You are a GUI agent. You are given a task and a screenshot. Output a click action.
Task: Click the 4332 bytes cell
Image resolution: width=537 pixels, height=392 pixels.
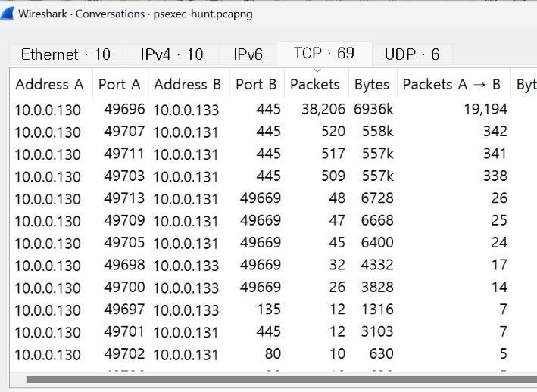377,265
